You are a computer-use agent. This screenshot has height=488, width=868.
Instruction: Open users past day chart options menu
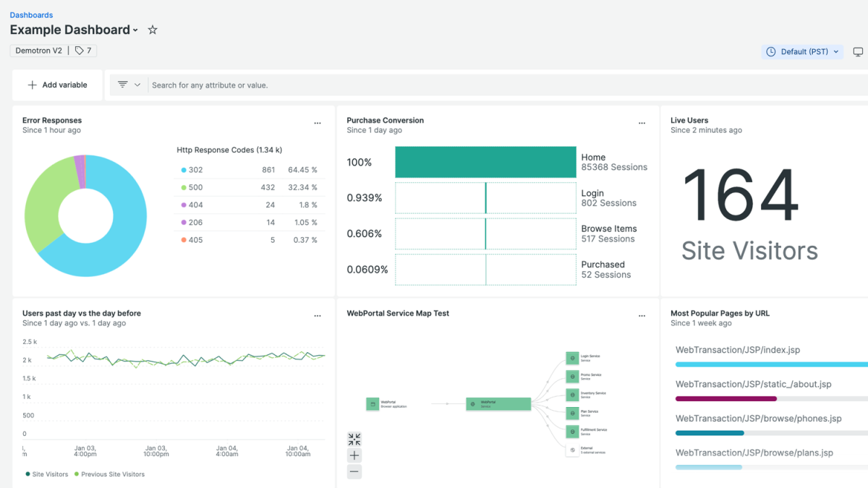point(318,316)
